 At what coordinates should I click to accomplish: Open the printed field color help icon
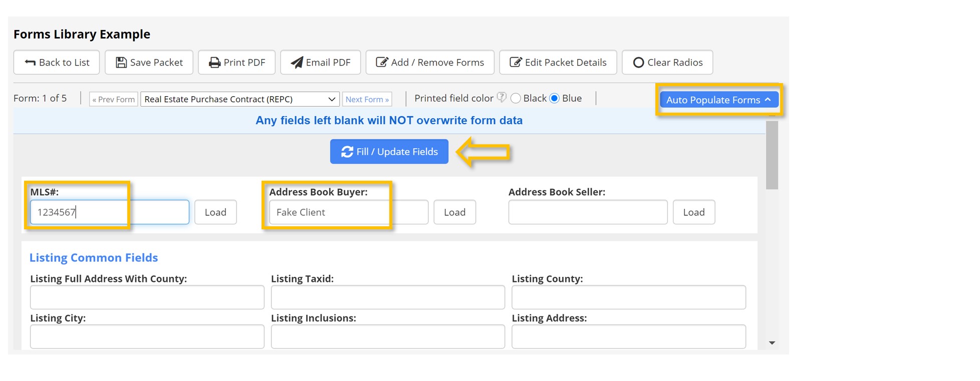click(502, 98)
